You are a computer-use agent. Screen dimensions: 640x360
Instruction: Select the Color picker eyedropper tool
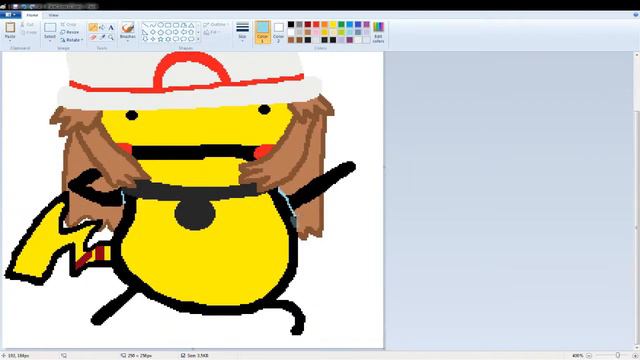[102, 38]
